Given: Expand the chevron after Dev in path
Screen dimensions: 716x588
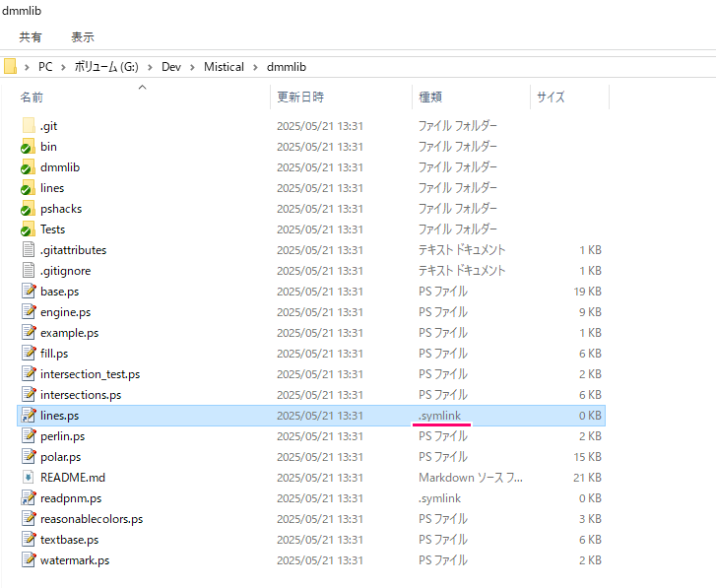Looking at the screenshot, I should coord(192,67).
